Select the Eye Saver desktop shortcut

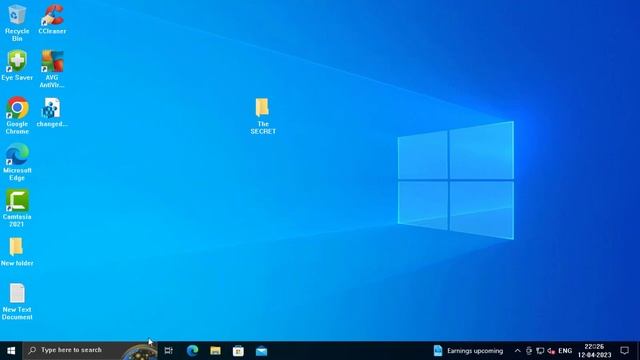(x=17, y=66)
